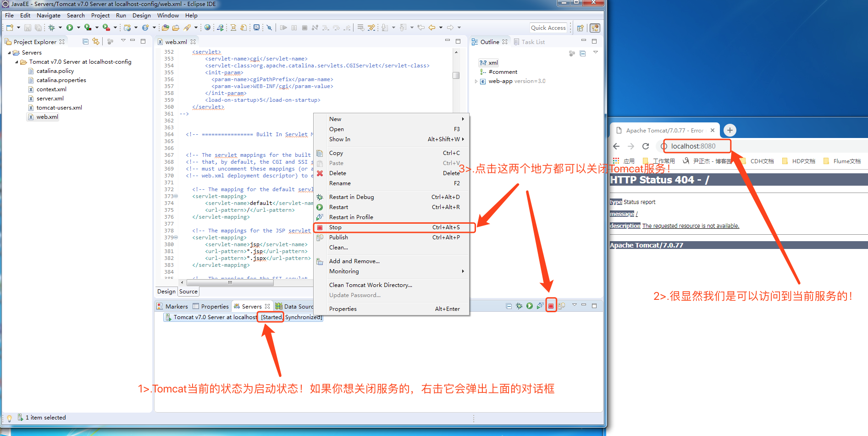The image size is (868, 436).
Task: Open dropdown arrow next to Run button
Action: (x=78, y=28)
